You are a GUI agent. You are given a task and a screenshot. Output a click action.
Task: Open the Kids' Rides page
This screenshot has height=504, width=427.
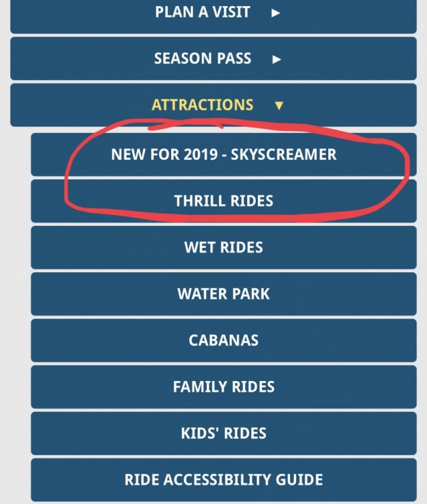(x=224, y=433)
